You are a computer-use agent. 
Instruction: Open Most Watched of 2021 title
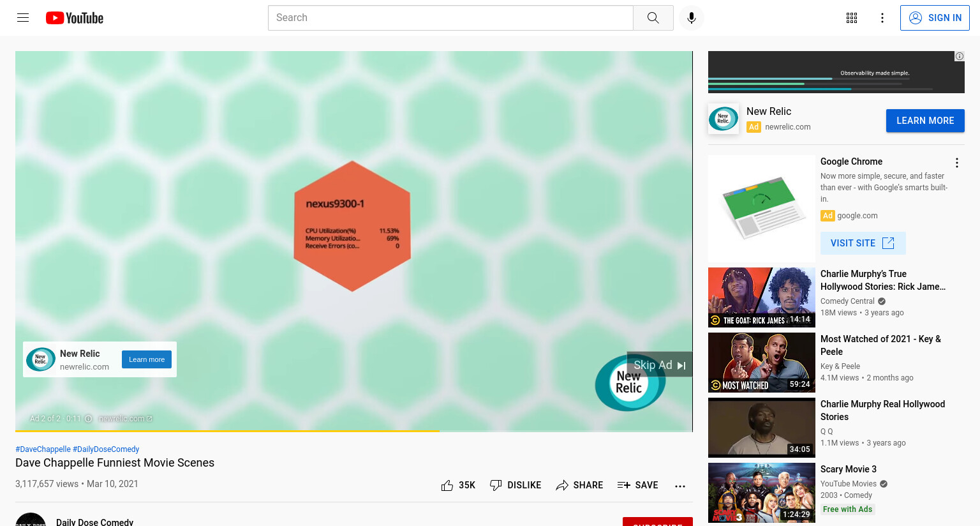pos(880,345)
